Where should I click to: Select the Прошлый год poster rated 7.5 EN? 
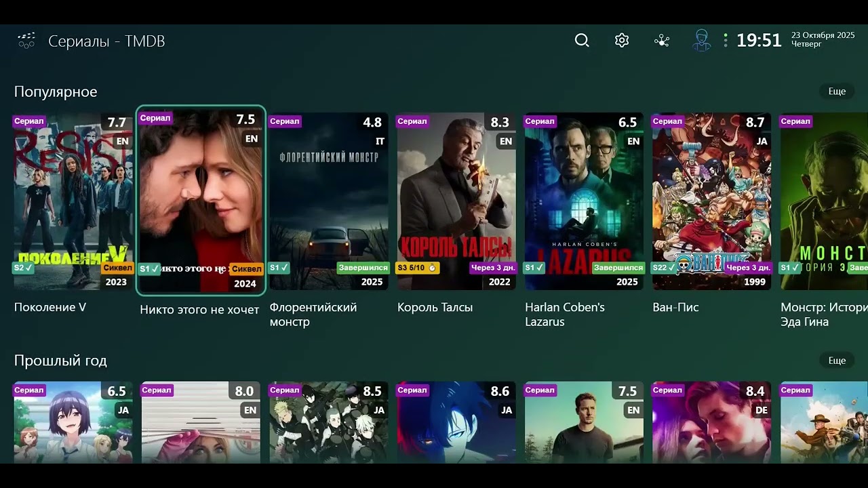click(585, 422)
